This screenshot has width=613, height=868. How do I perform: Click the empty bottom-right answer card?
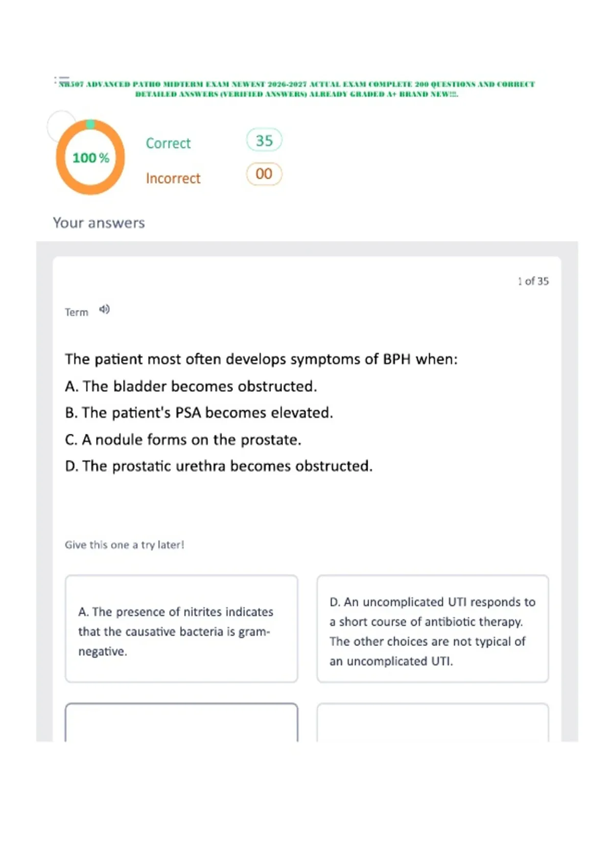[x=433, y=722]
